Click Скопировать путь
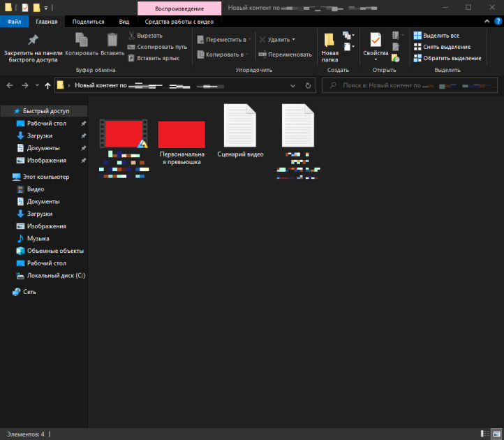The width and height of the screenshot is (504, 440). point(158,47)
